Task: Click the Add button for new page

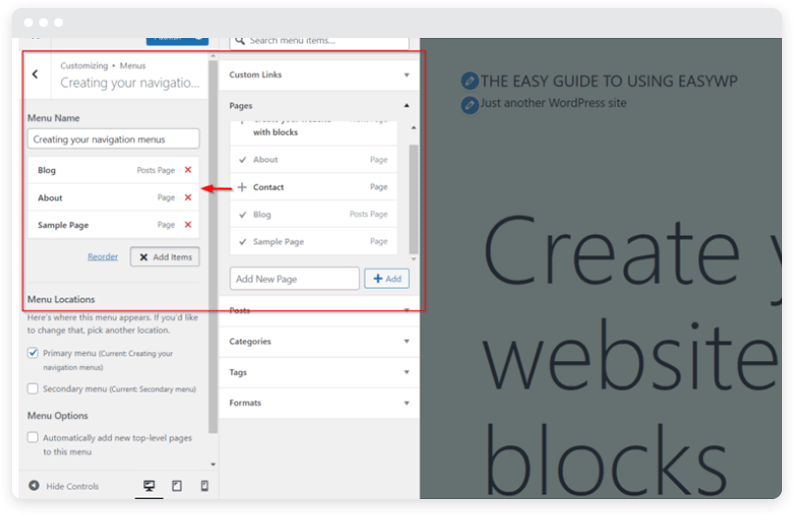Action: click(387, 279)
